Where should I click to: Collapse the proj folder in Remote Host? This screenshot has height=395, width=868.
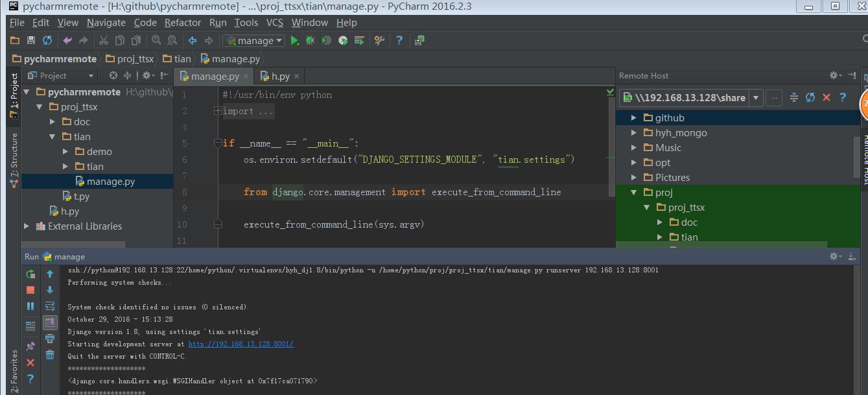635,193
